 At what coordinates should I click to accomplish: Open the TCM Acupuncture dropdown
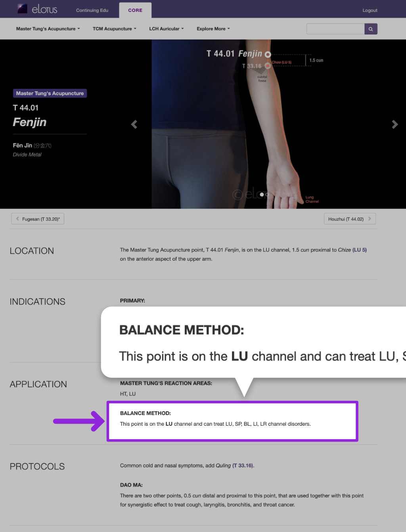[x=115, y=29]
